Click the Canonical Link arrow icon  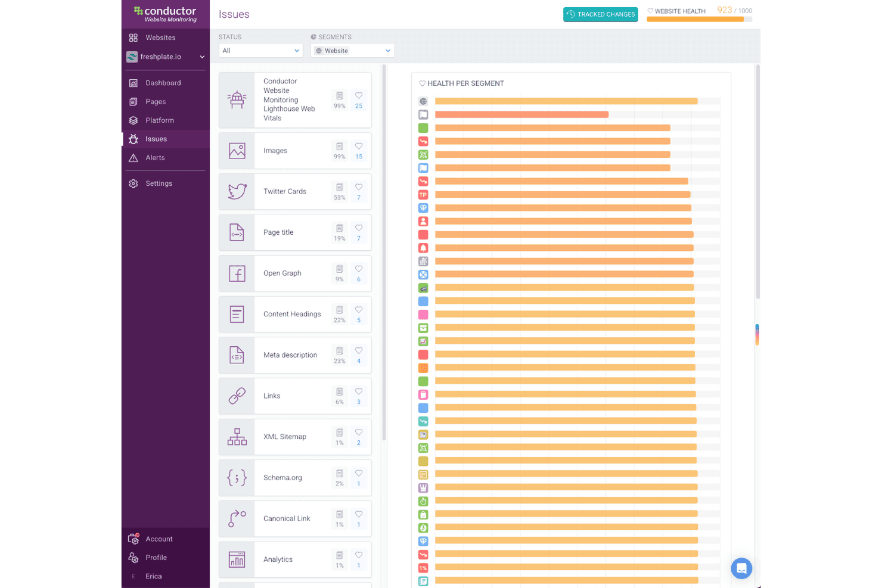237,518
